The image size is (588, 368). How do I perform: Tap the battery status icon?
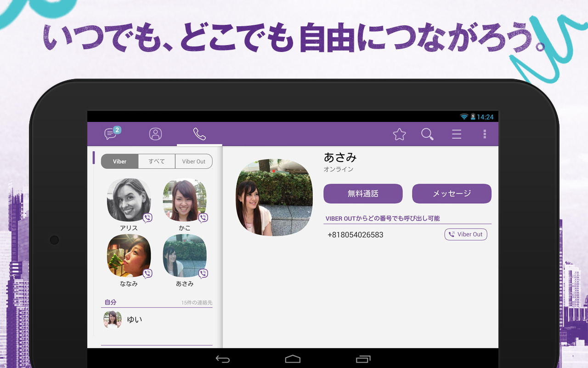[x=473, y=117]
